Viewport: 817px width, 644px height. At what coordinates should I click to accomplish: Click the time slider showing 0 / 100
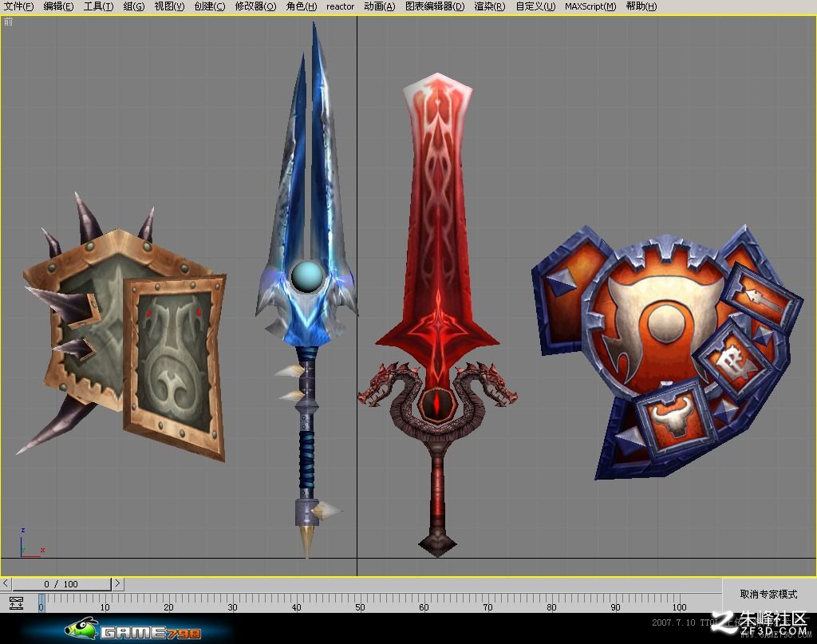tap(61, 584)
